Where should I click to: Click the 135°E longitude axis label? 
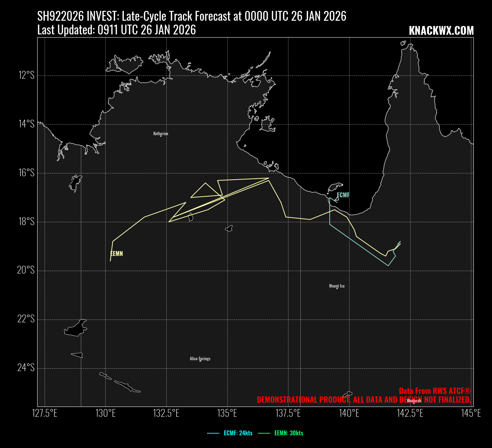tap(227, 413)
